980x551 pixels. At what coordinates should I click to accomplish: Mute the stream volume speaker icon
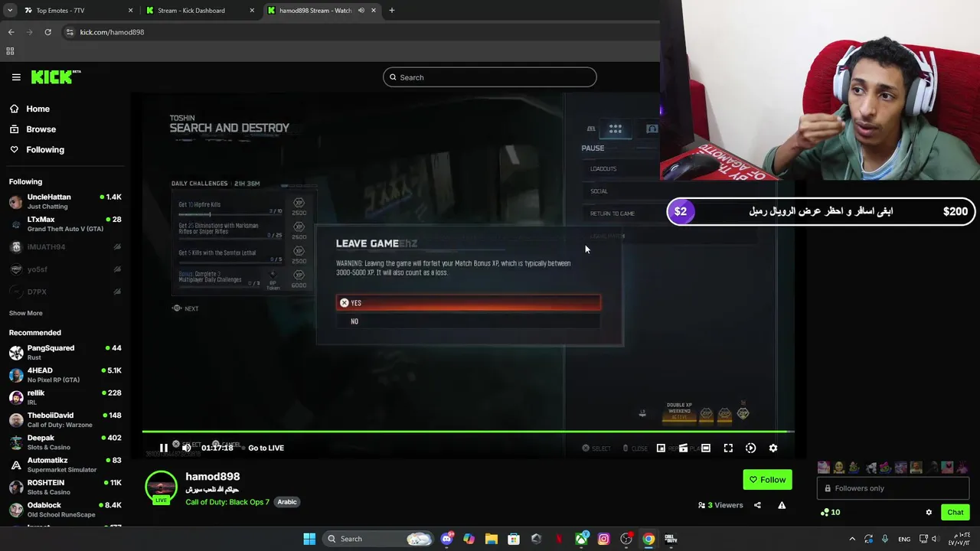(x=186, y=448)
